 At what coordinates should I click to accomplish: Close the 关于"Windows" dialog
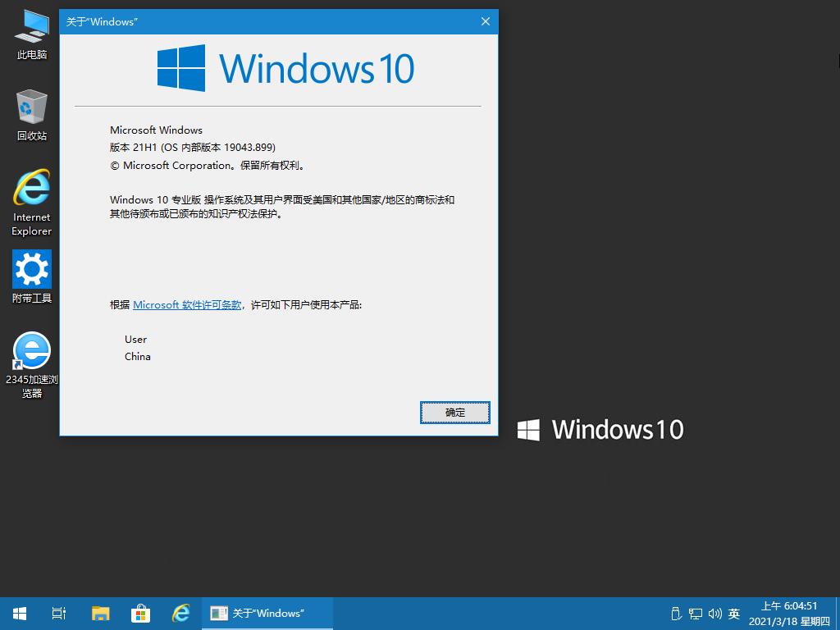(486, 21)
